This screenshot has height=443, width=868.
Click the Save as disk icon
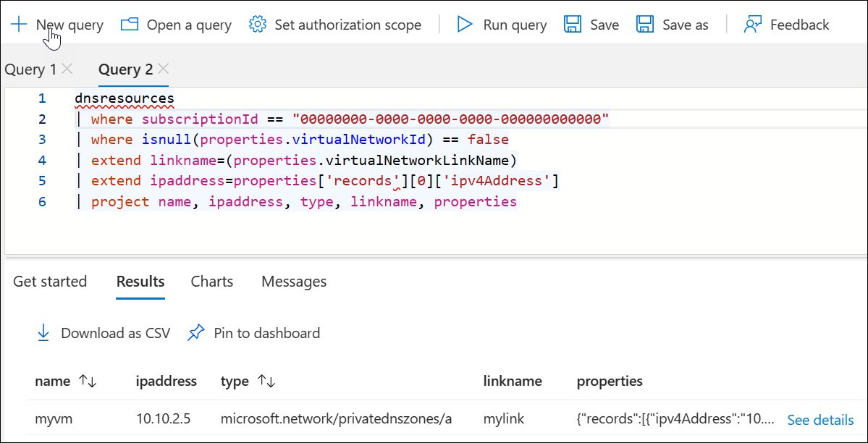[x=645, y=25]
